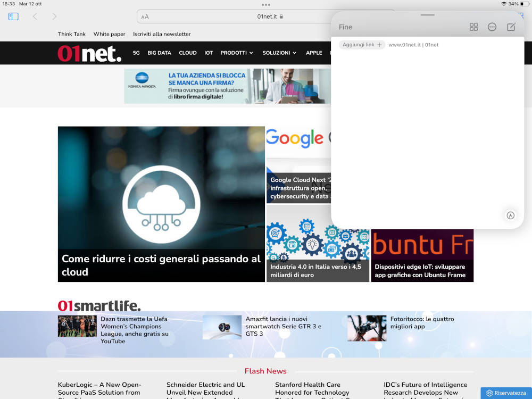532x399 pixels.
Task: Toggle the Safari sidebar icon
Action: tap(13, 16)
